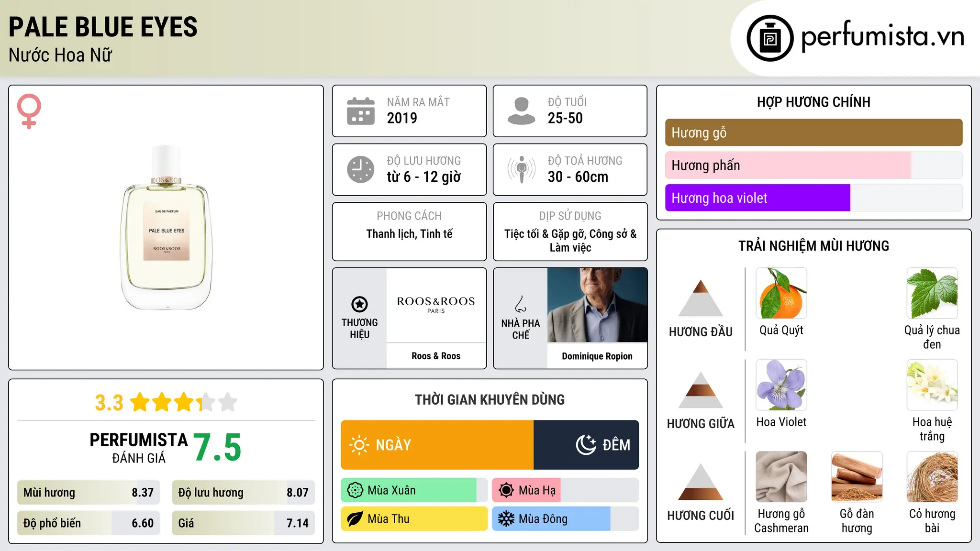Click the dark Đêm nighttime segment
Viewport: 980px width, 551px height.
tap(586, 445)
